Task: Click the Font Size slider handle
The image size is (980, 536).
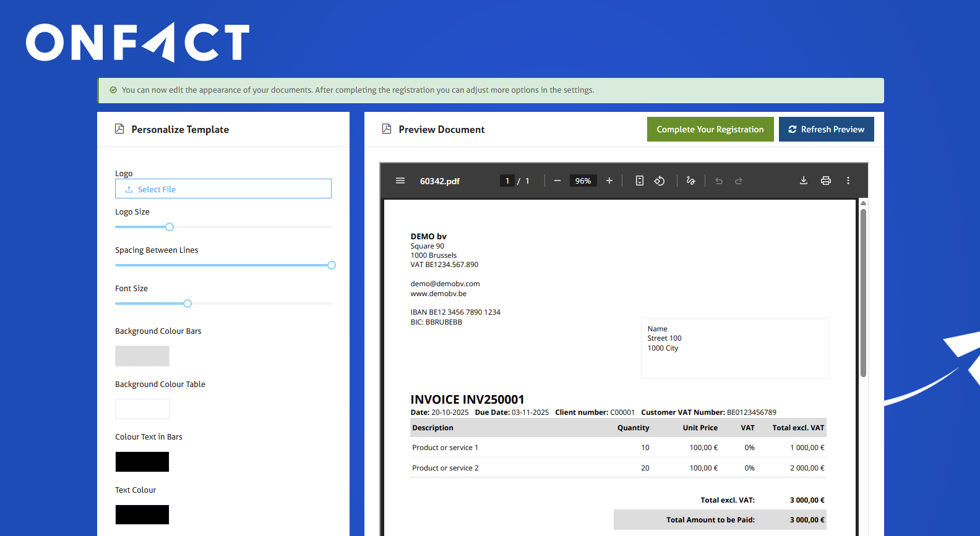Action: 187,304
